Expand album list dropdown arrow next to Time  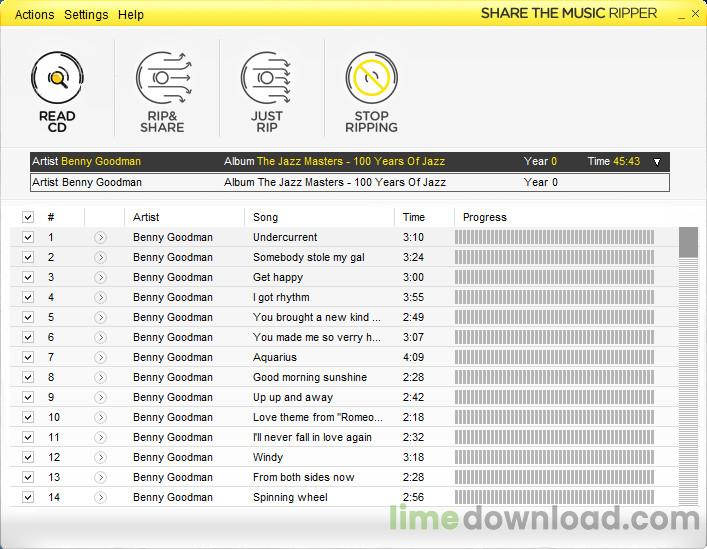[x=657, y=162]
